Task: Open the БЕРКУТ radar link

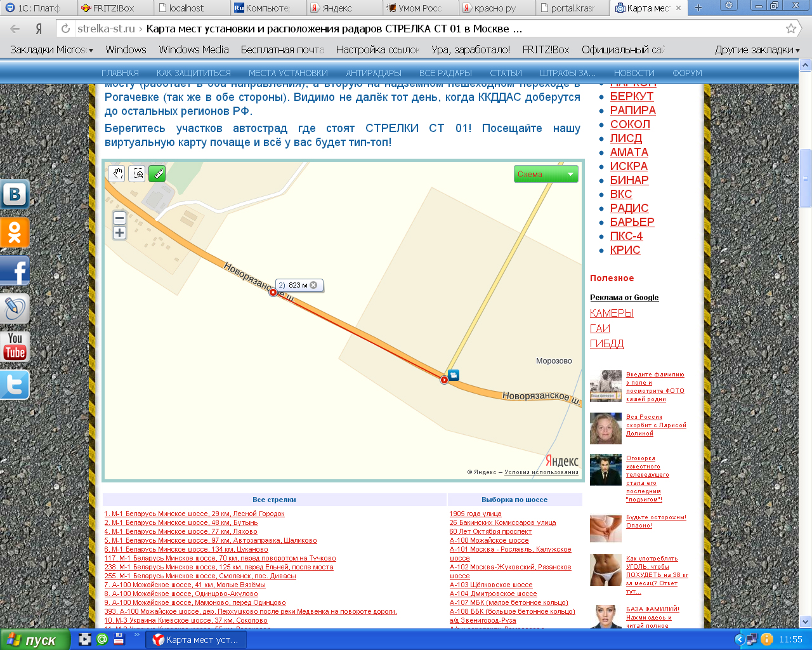Action: tap(632, 96)
